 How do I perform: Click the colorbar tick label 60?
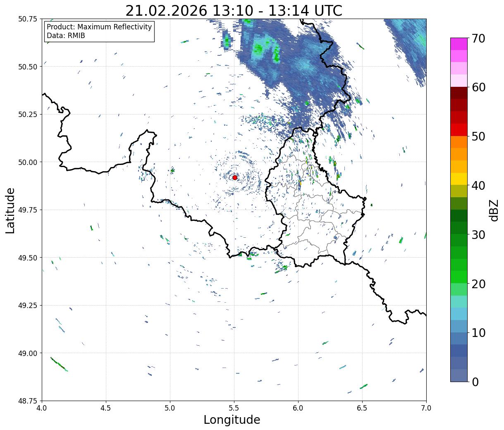click(x=478, y=87)
